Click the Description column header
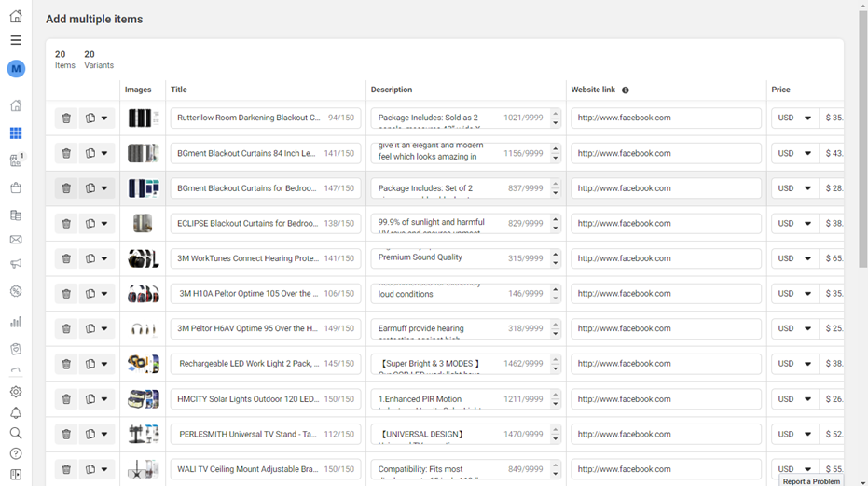868x486 pixels. coord(392,90)
